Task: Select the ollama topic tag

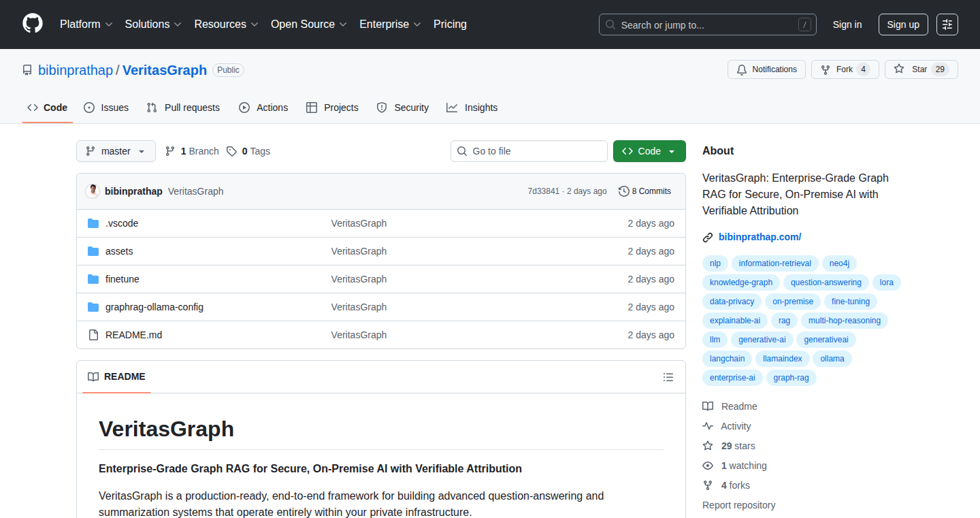Action: 832,359
